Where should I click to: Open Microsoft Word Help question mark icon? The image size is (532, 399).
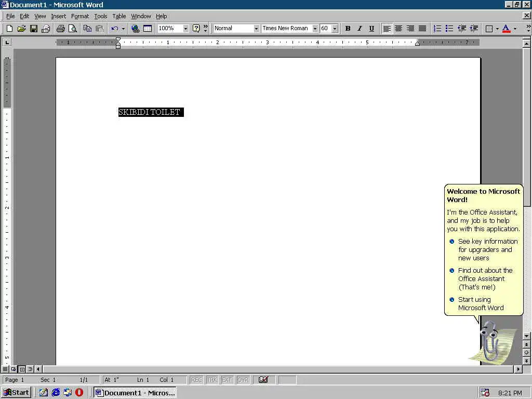pos(196,29)
